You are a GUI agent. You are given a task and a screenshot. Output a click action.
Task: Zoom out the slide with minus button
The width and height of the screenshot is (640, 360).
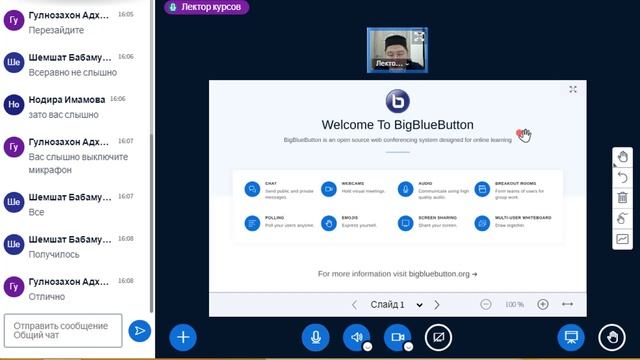(486, 304)
